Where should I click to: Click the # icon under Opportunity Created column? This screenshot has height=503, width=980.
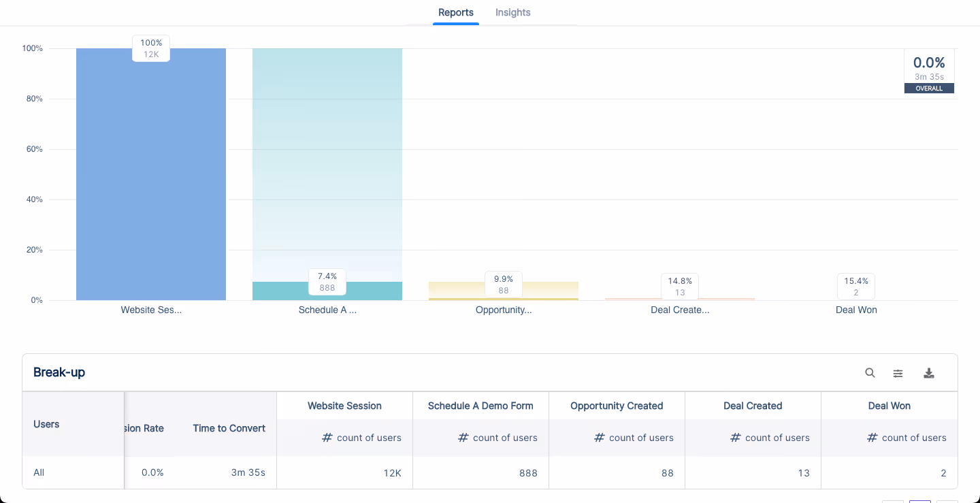[x=599, y=438]
